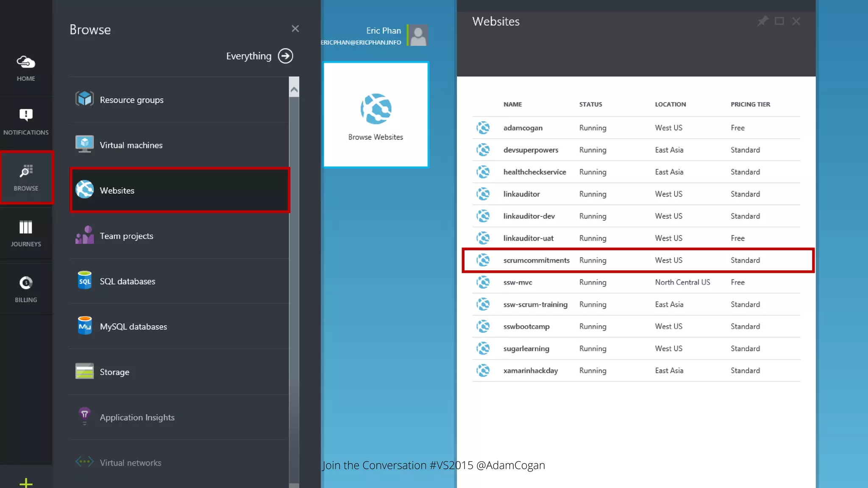Open the Storage entry

114,372
